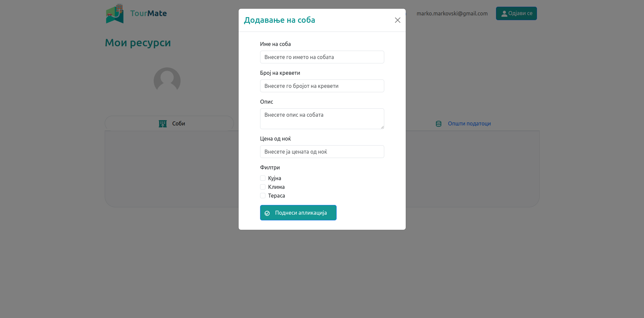
Task: Close the add room dialog
Action: [x=397, y=20]
